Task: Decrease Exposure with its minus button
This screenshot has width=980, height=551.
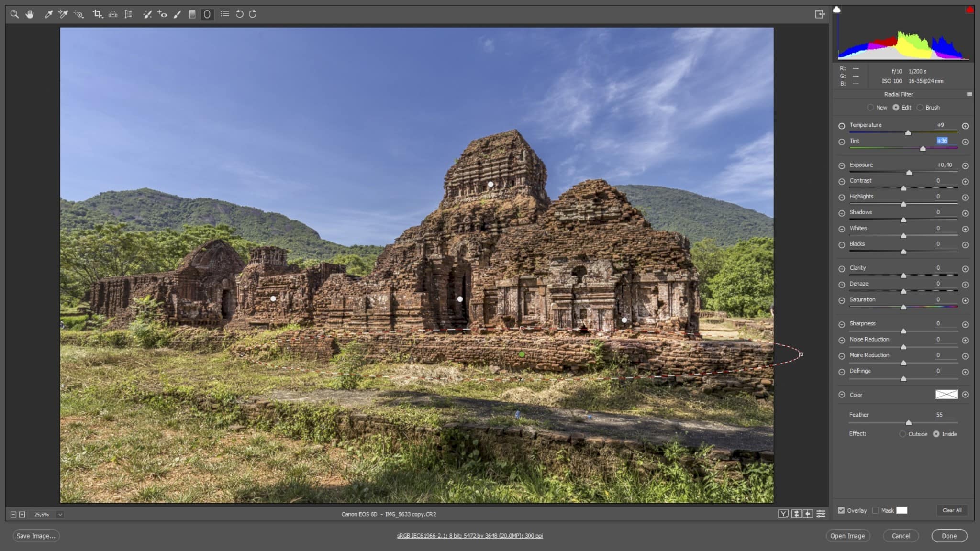Action: point(842,166)
